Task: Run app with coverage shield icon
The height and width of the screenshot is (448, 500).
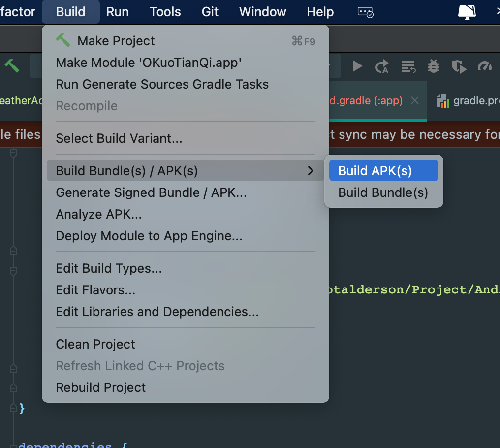Action: [459, 66]
